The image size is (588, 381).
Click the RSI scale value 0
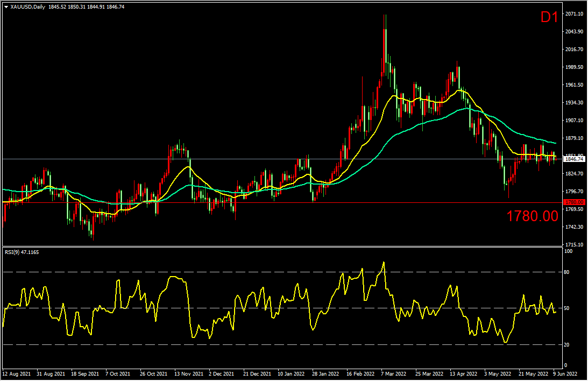(565, 365)
